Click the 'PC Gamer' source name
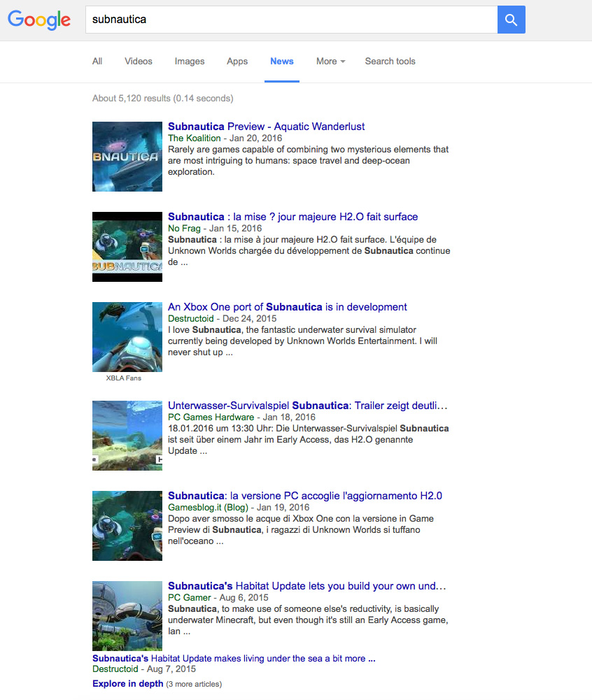Image resolution: width=592 pixels, height=700 pixels. point(190,597)
